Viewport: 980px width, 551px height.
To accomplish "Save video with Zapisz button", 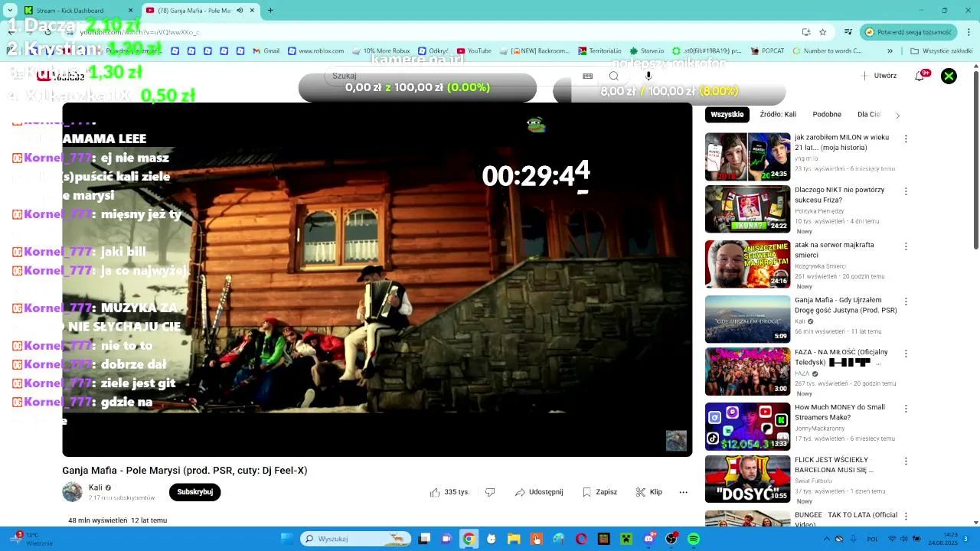I will [x=599, y=492].
